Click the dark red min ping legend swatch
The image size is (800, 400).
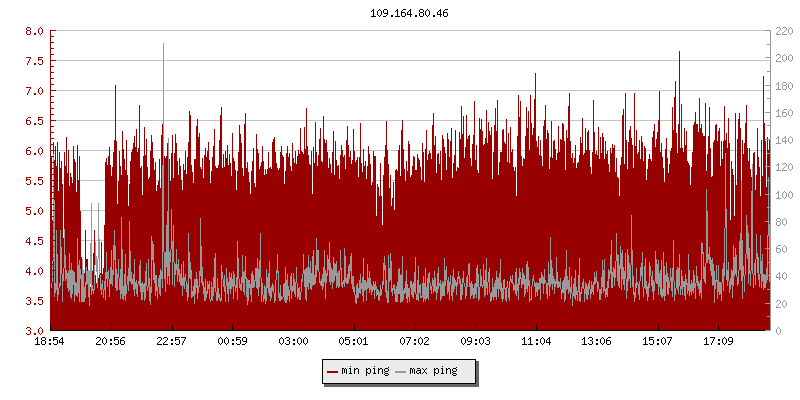tap(333, 371)
